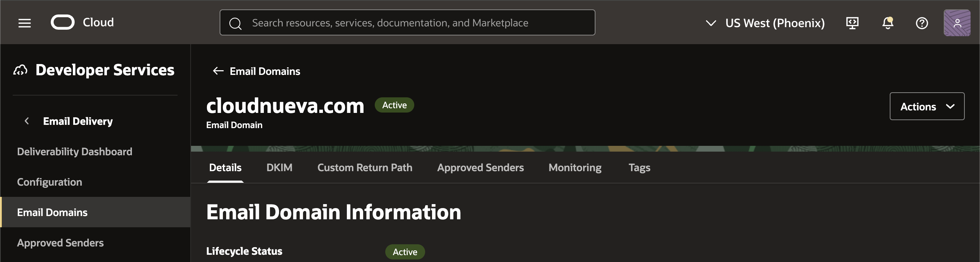Viewport: 980px width, 262px height.
Task: Open Deliverability Dashboard in sidebar
Action: pyautogui.click(x=75, y=152)
